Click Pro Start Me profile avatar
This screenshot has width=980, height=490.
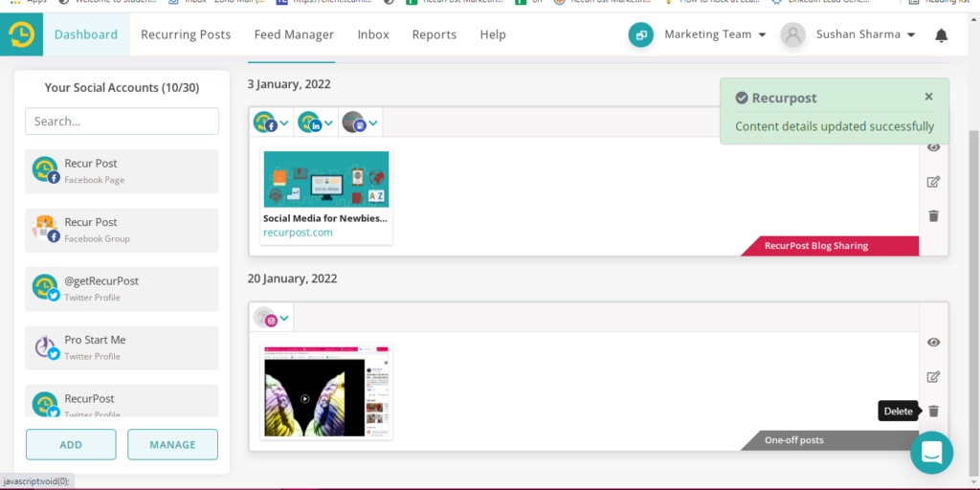click(x=46, y=346)
